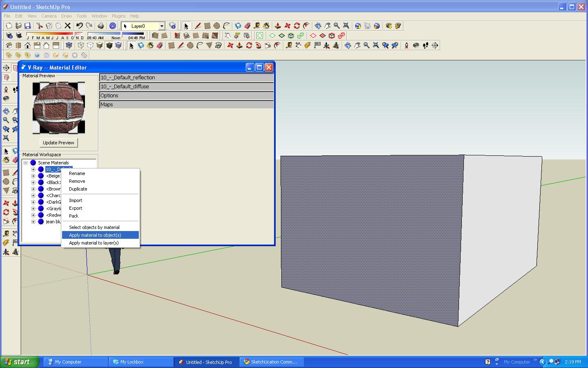
Task: Click the time-of-day shadow slider
Action: (x=116, y=34)
